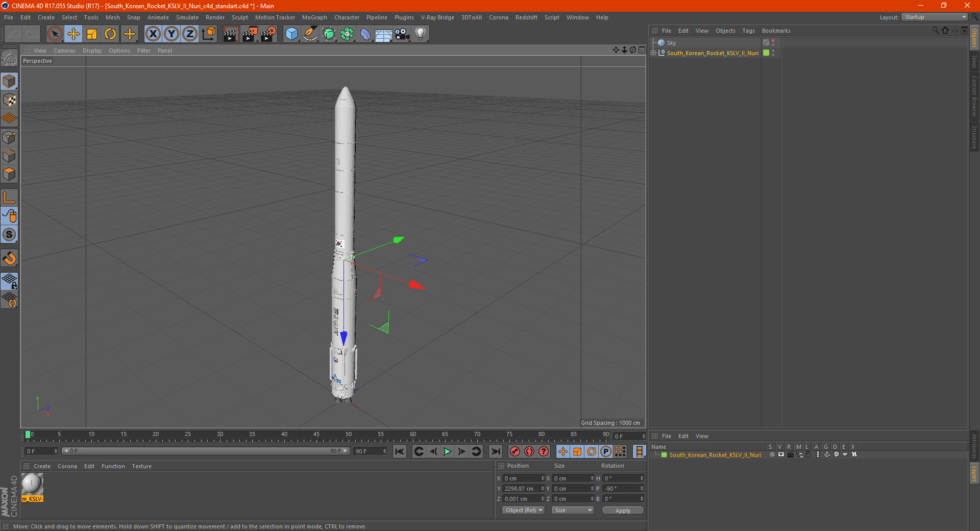Open viewport Cameras menu
Image resolution: width=980 pixels, height=531 pixels.
[64, 51]
